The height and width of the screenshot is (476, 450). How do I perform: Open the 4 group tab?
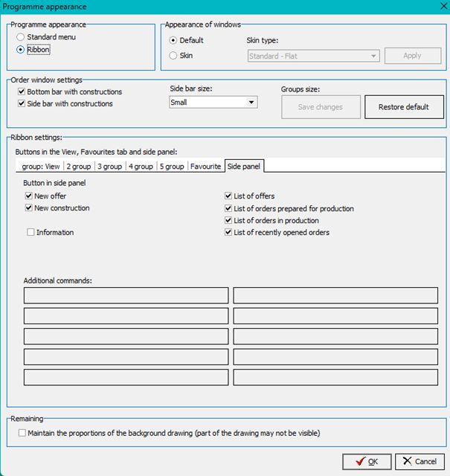(x=140, y=167)
